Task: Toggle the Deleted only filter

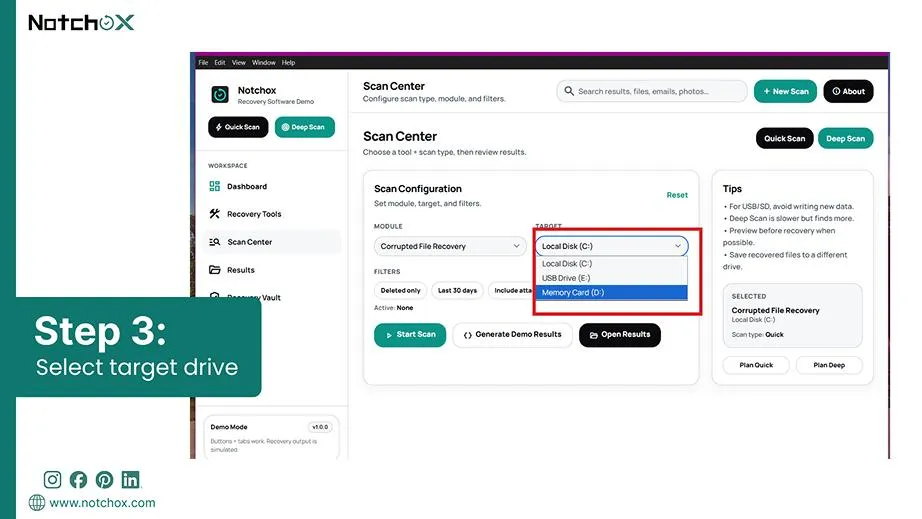Action: (x=400, y=290)
